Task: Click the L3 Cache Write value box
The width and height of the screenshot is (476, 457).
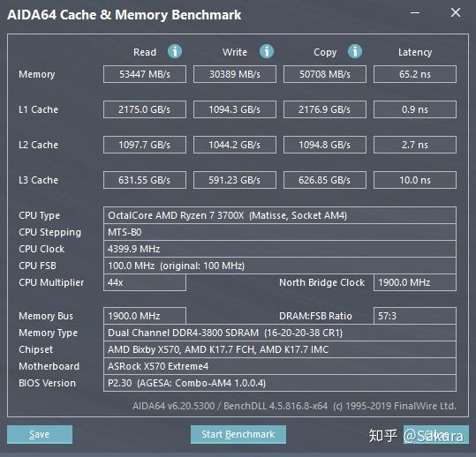Action: [235, 180]
